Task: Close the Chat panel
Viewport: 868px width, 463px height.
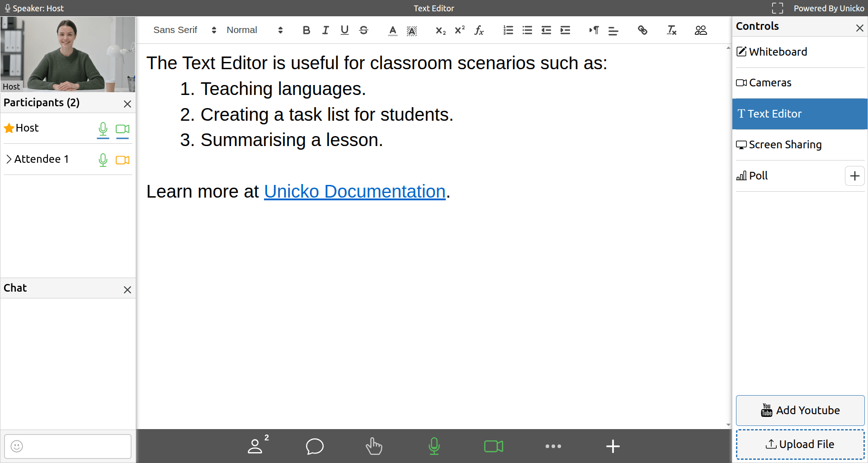Action: point(127,290)
